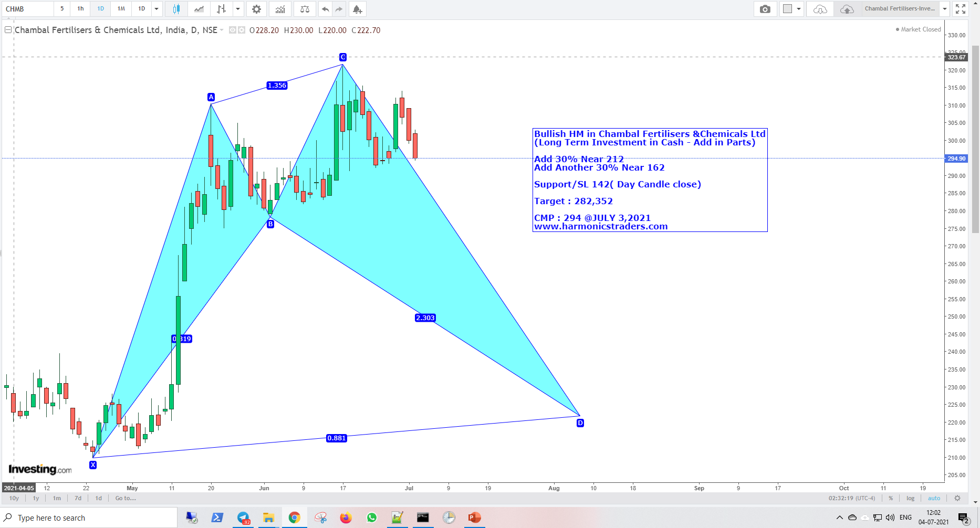Viewport: 980px width, 528px height.
Task: Save chart layout to cloud
Action: coord(847,9)
